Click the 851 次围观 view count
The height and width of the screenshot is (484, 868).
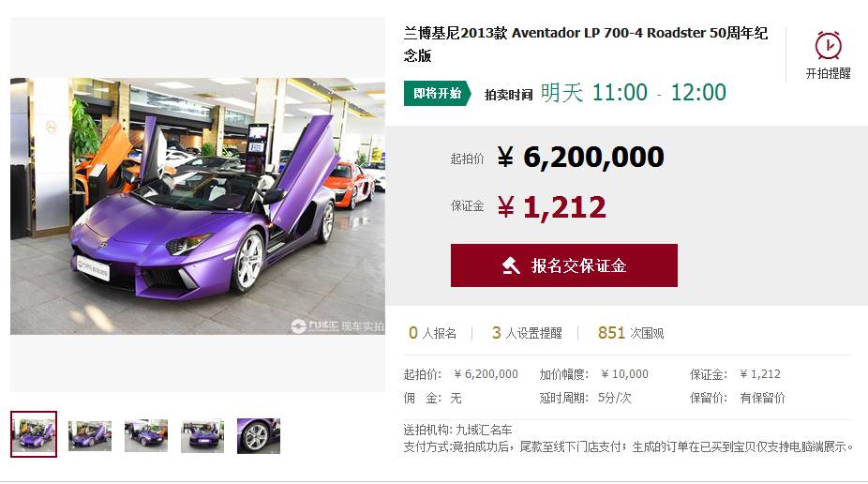click(x=631, y=333)
